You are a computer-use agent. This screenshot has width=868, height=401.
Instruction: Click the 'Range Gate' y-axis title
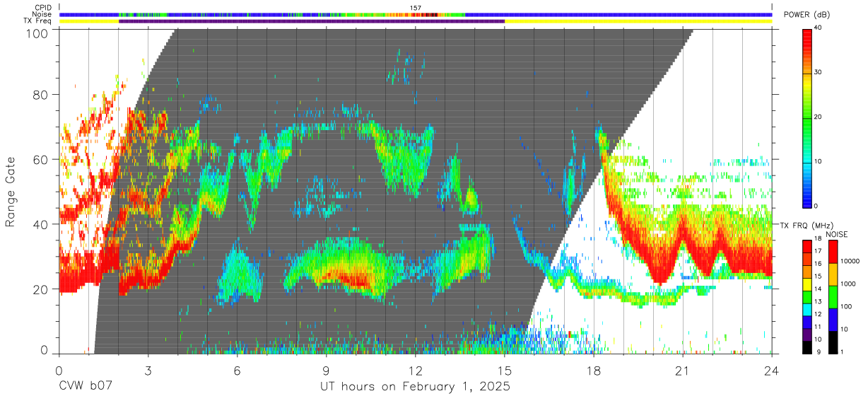point(11,192)
